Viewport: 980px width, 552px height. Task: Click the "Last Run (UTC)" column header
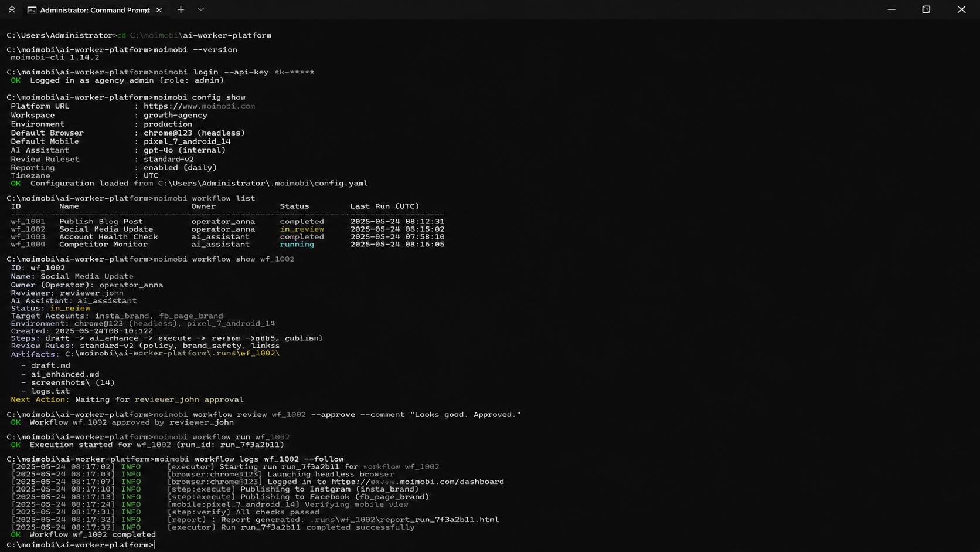point(385,206)
